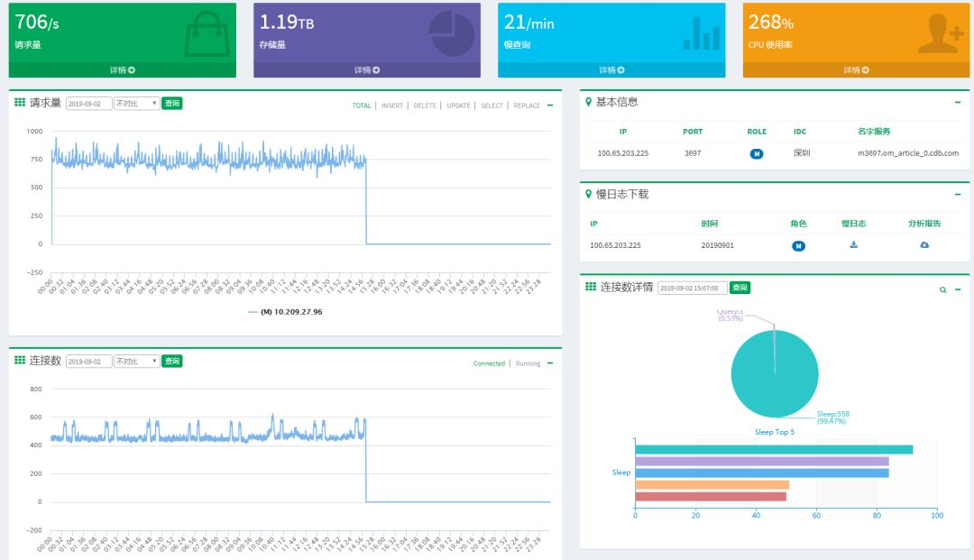Image resolution: width=974 pixels, height=560 pixels.
Task: Click the Sleep Top 5 chart title
Action: pyautogui.click(x=775, y=432)
